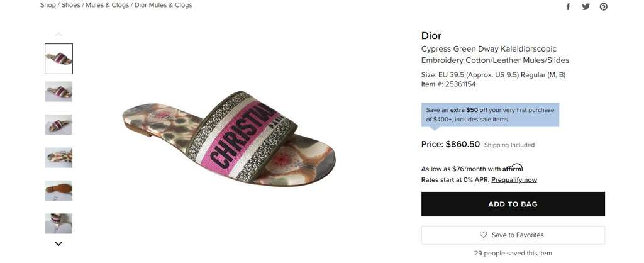The image size is (644, 263).
Task: Click the main Dior slide product image
Action: [x=229, y=139]
